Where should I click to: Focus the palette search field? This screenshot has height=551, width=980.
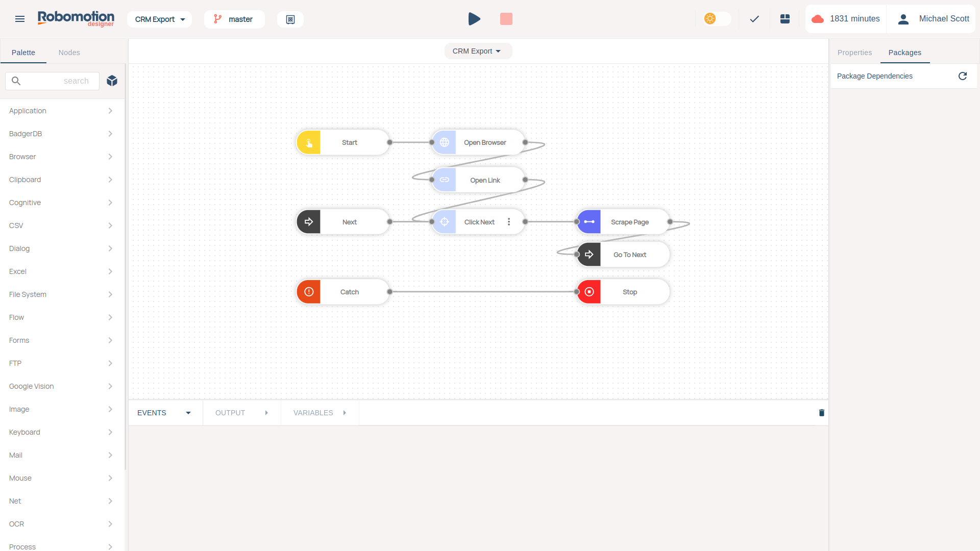click(x=52, y=81)
